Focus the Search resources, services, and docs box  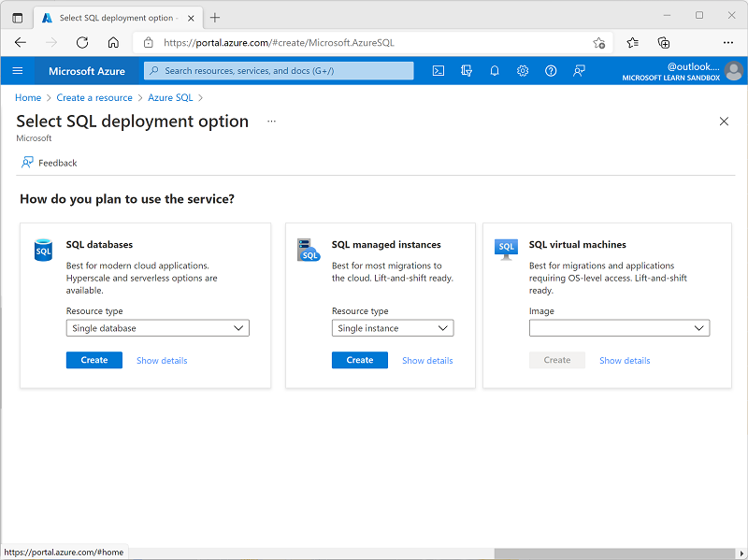point(279,71)
